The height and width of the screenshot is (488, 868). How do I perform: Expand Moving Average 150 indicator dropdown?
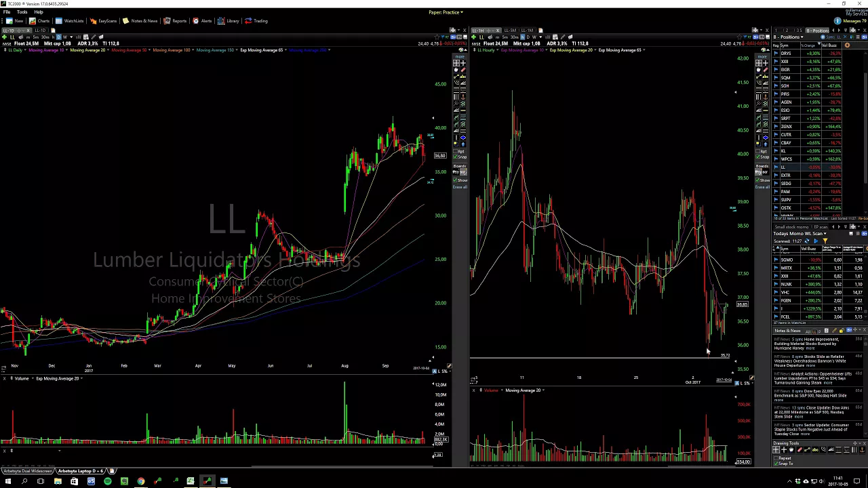237,50
